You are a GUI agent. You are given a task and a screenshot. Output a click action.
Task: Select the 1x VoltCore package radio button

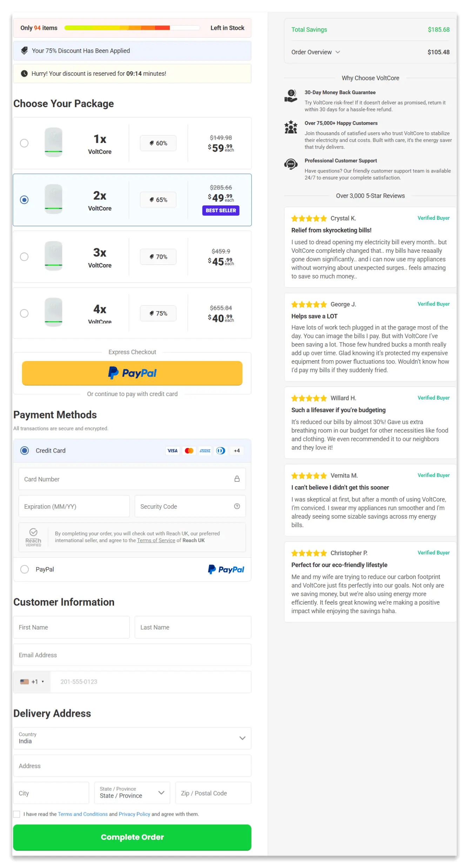[x=24, y=143]
